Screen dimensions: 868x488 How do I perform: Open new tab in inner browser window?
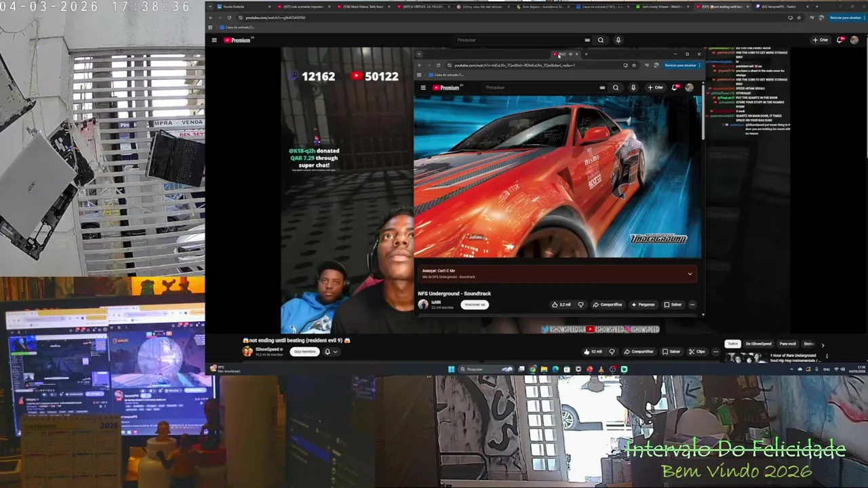pos(586,54)
